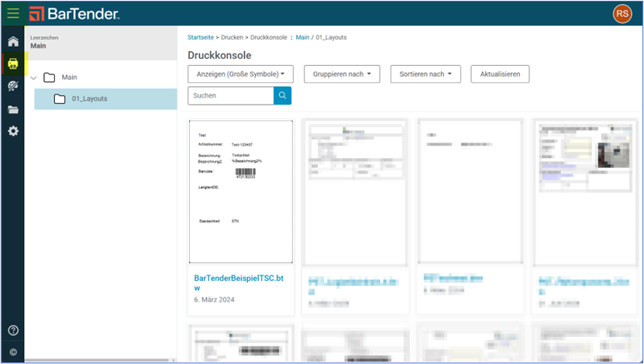Open the Gruppieren nach dropdown

(342, 74)
